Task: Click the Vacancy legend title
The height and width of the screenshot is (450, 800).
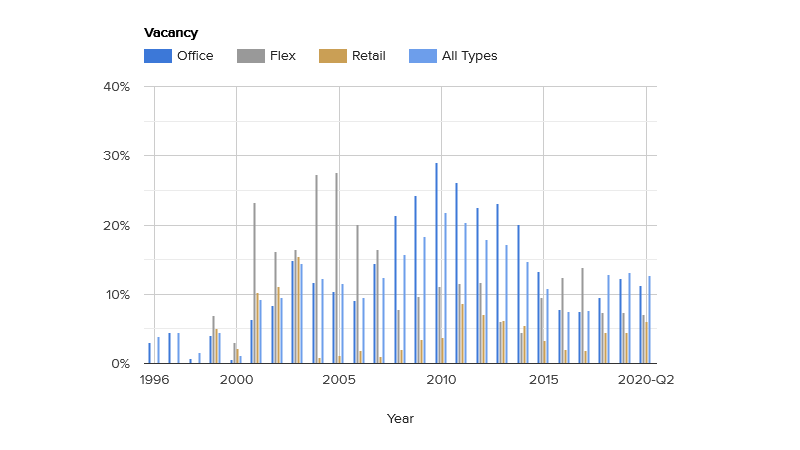Action: pos(171,33)
